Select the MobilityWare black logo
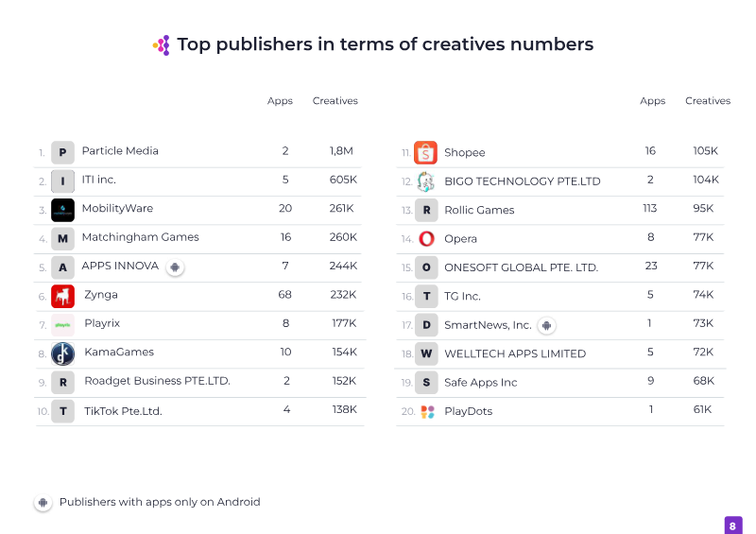The width and height of the screenshot is (756, 534). click(x=62, y=210)
